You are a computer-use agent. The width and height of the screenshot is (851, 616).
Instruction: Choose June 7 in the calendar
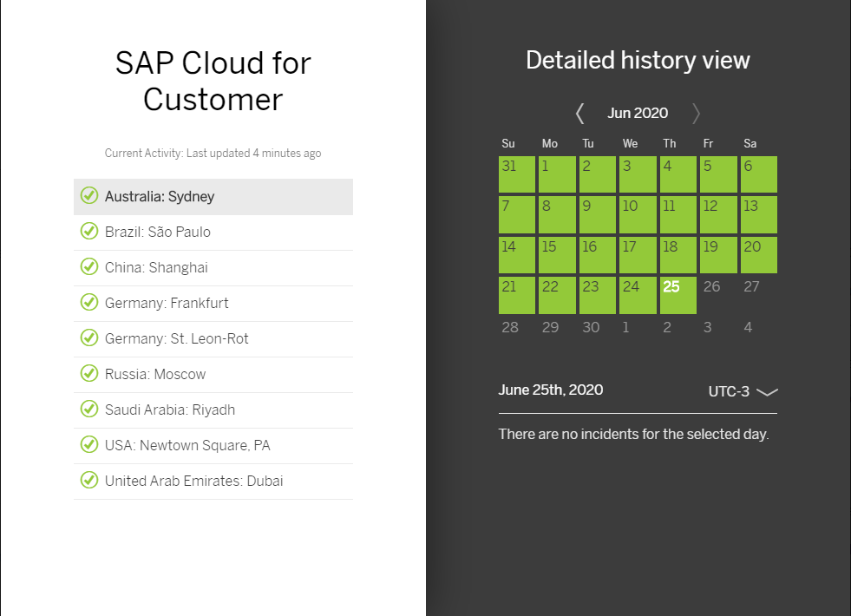(x=517, y=215)
